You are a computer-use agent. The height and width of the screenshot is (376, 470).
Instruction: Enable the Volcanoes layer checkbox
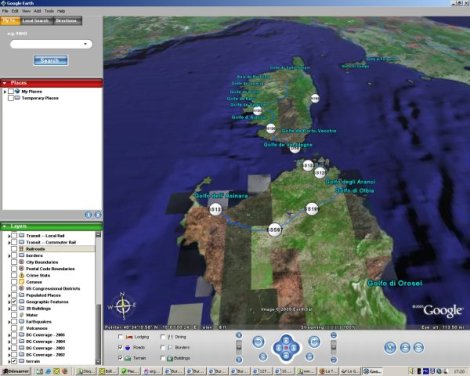(14, 328)
